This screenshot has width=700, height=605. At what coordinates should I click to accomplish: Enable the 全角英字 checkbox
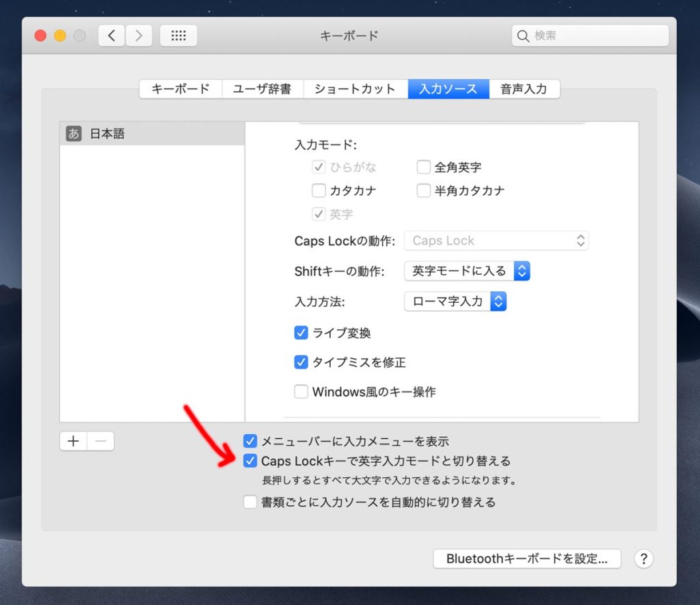click(423, 167)
